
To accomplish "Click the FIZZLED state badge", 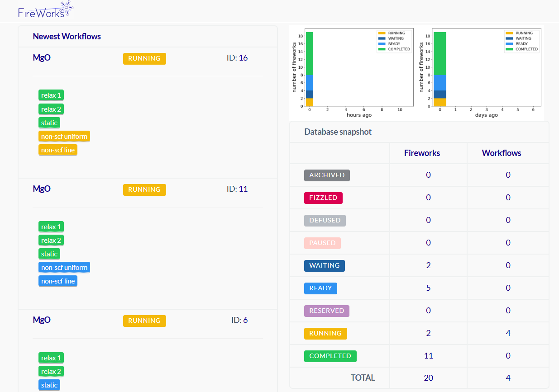I will (323, 198).
